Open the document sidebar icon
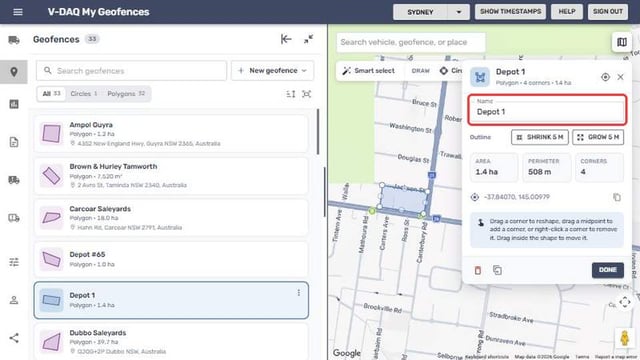The height and width of the screenshot is (360, 640). 14,142
